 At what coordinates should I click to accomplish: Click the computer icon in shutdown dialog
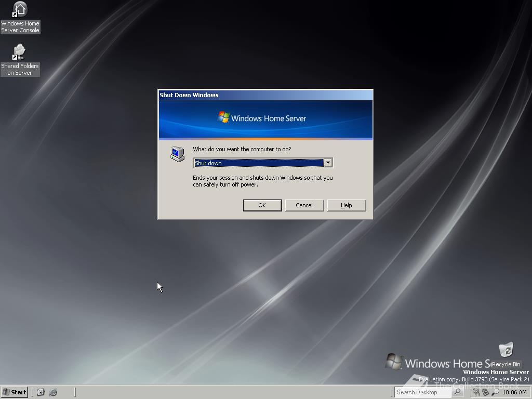[x=178, y=154]
